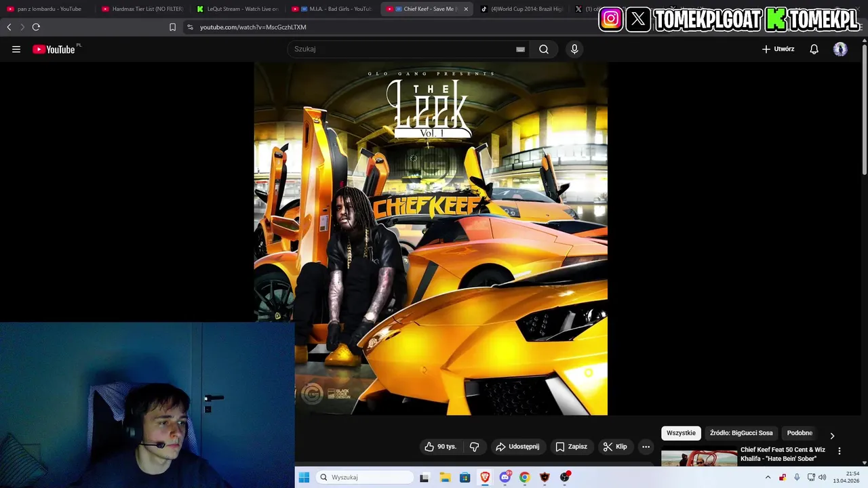
Task: Click the browser forward arrow
Action: 22,27
